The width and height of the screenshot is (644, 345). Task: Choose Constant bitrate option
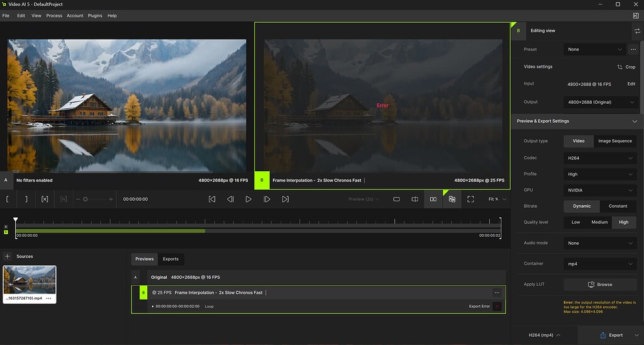(618, 206)
